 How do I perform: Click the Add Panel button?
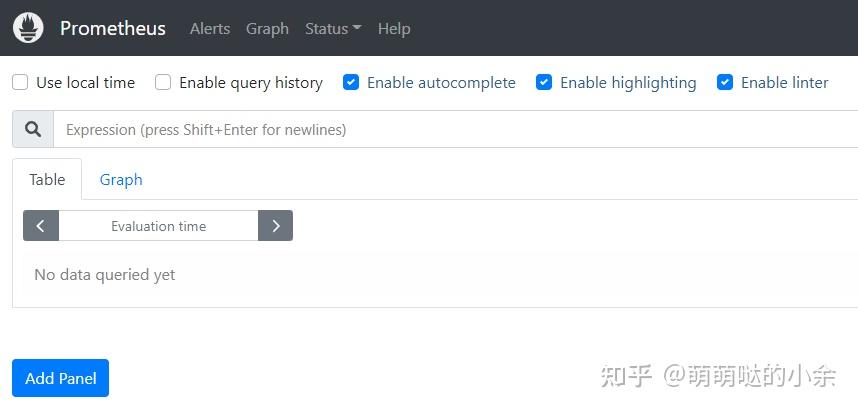click(60, 378)
